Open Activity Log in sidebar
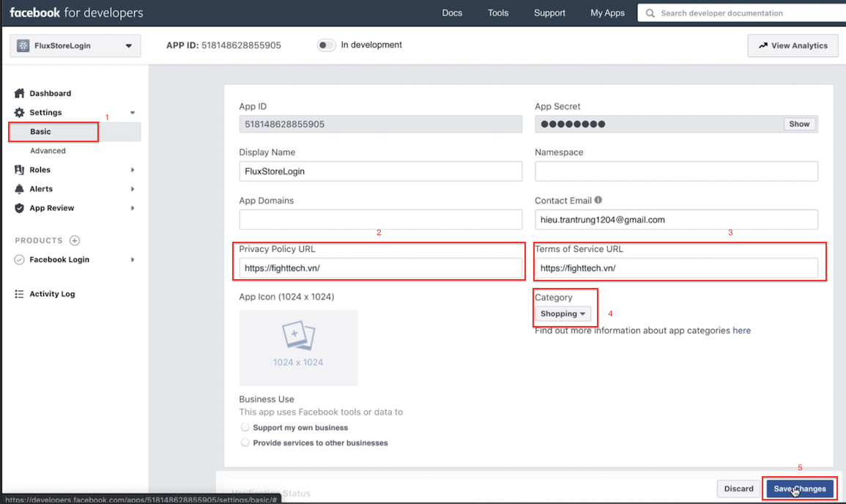 point(52,294)
